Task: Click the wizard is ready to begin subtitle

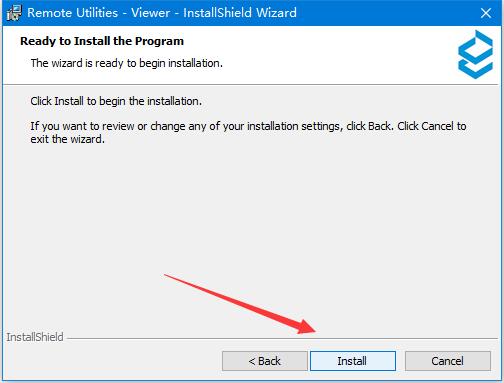Action: [127, 63]
